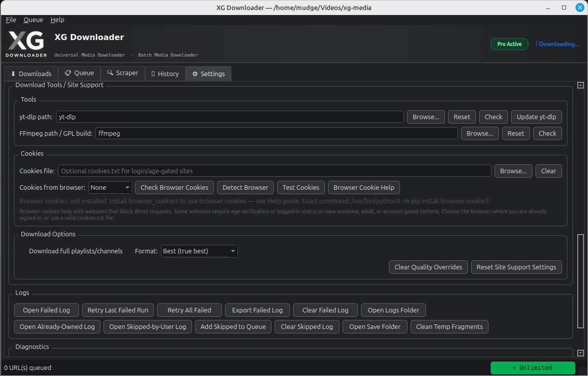Click Clear Quality Overrides

click(428, 267)
